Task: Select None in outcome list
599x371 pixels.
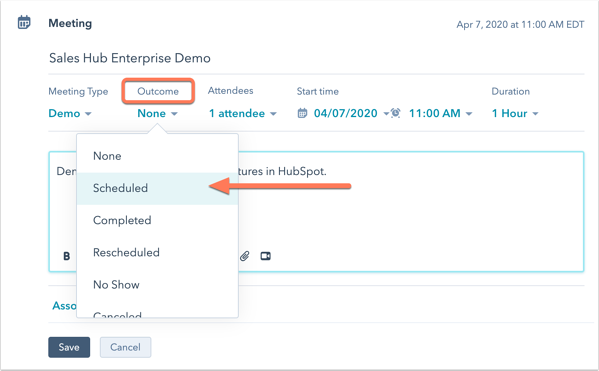Action: tap(157, 156)
